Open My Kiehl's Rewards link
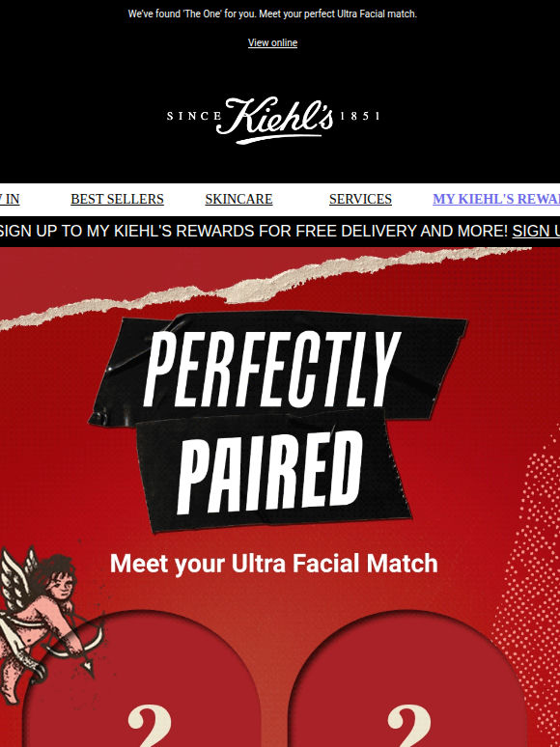The width and height of the screenshot is (560, 747). [496, 199]
